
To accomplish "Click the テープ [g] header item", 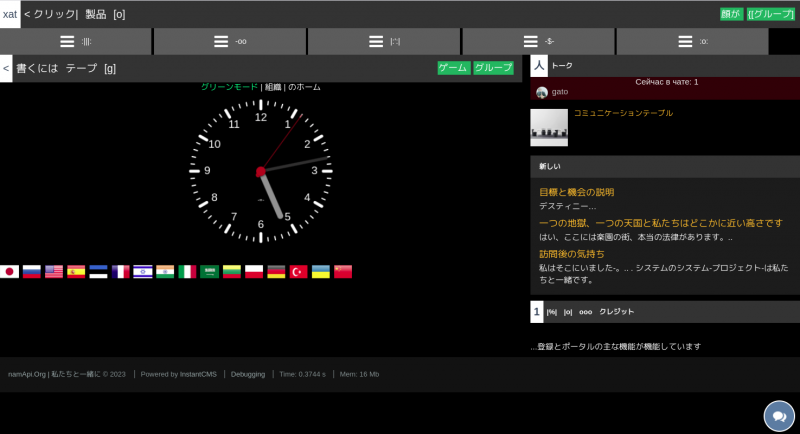I will pos(91,68).
